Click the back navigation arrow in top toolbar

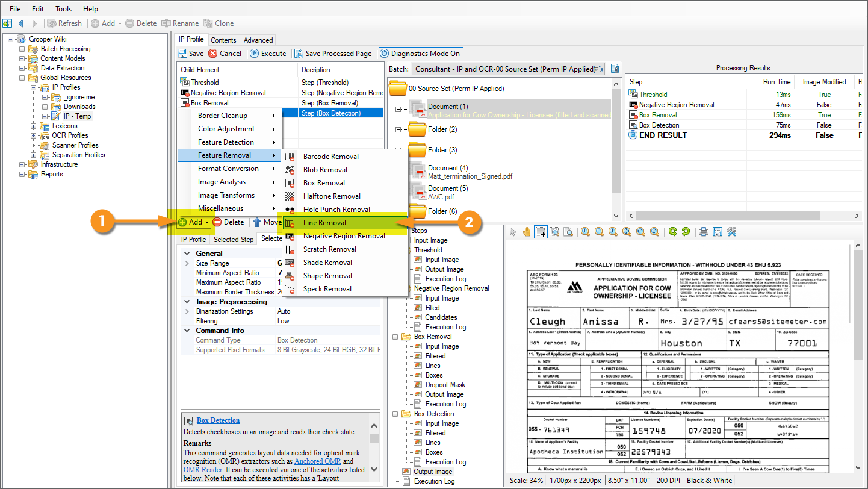(x=21, y=23)
